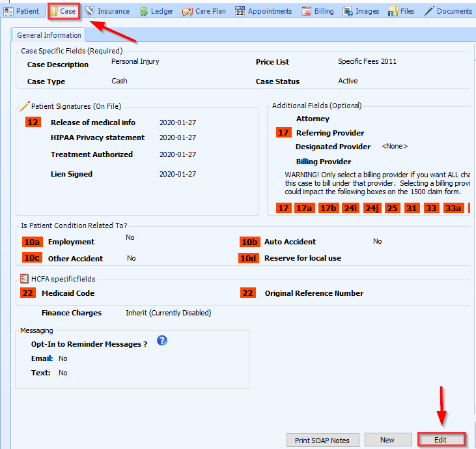Click the Designated Provider None value

click(395, 147)
